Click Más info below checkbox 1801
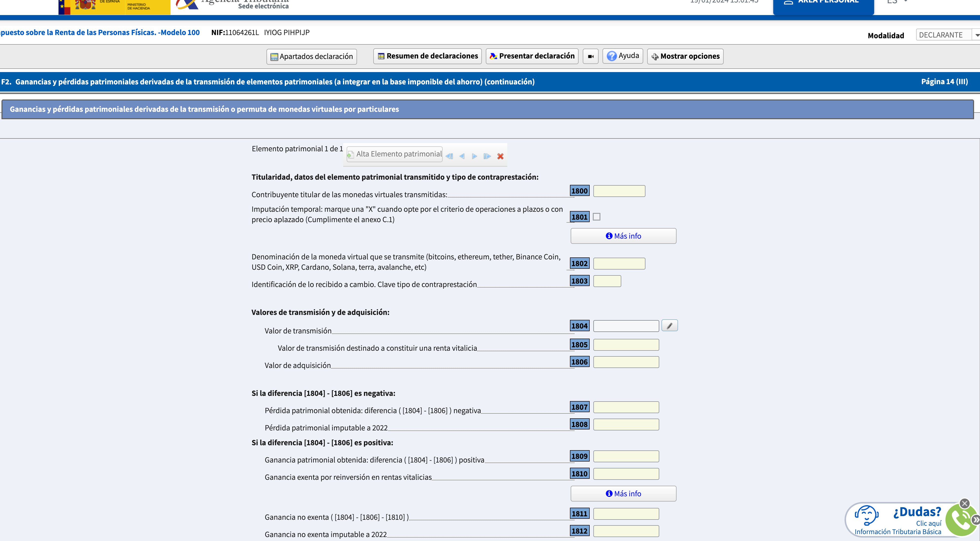 click(x=623, y=236)
